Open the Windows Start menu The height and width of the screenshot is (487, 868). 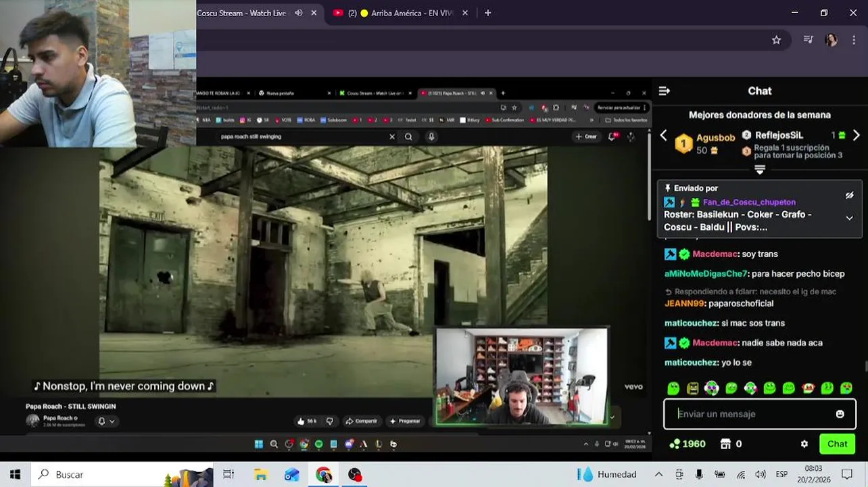click(x=15, y=475)
